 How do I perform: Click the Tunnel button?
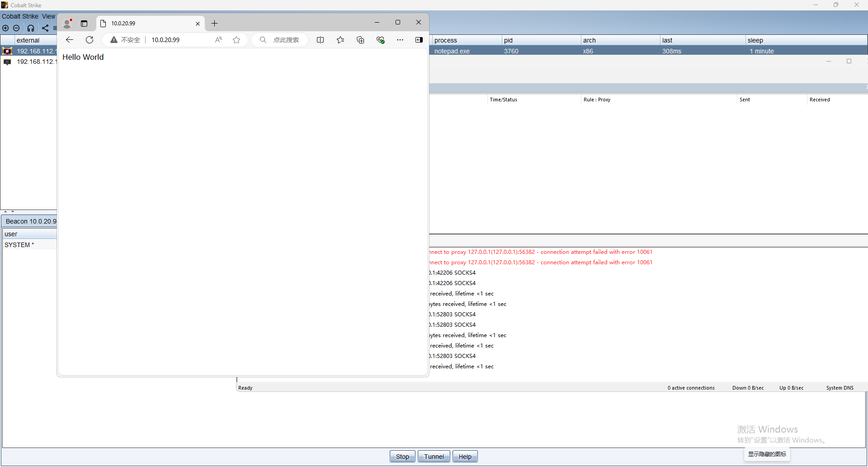[434, 457]
